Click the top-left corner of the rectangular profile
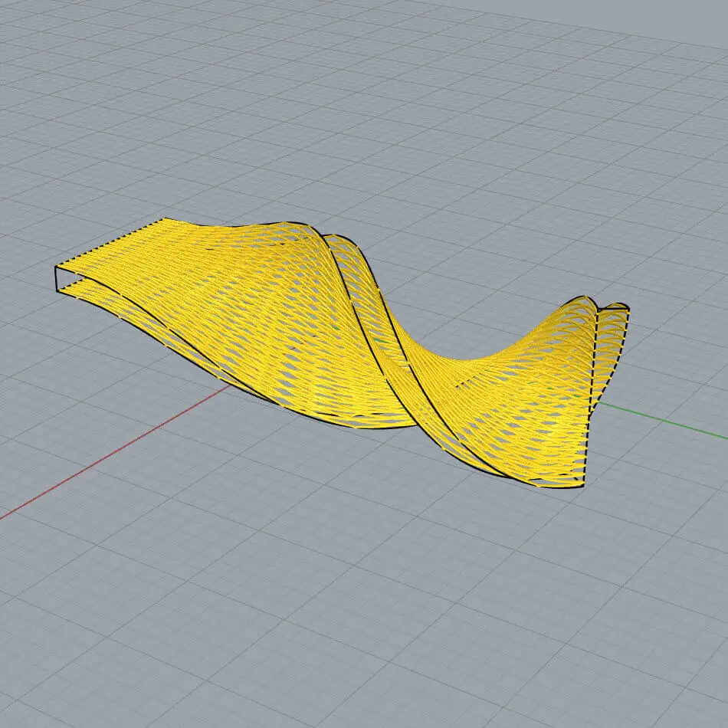Screen dimensions: 728x728 coord(56,267)
